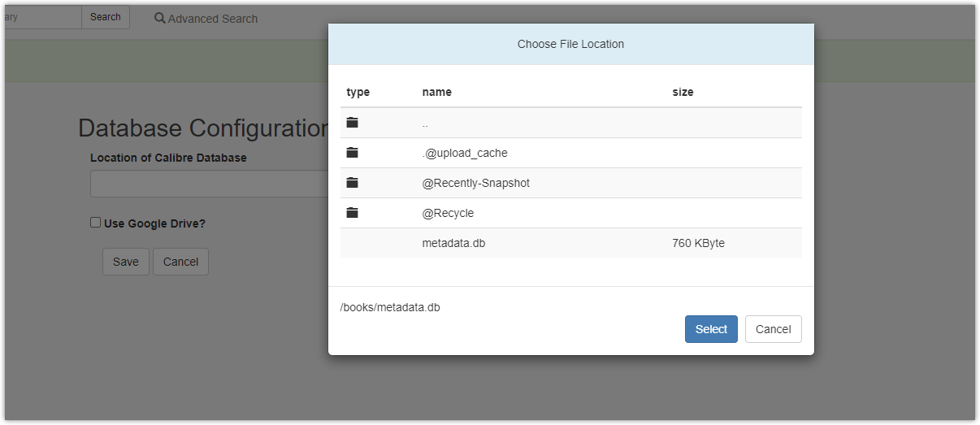Click the 760 KByte size cell
The height and width of the screenshot is (425, 980).
[698, 243]
